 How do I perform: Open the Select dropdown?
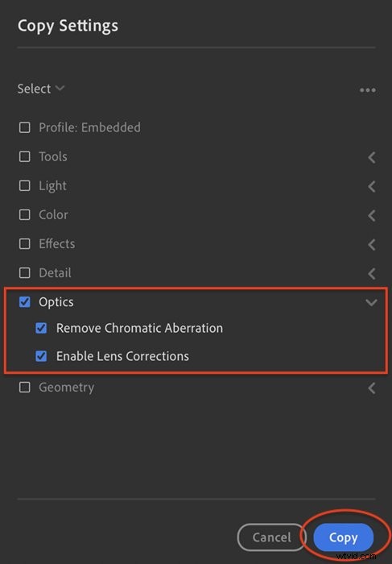click(40, 89)
